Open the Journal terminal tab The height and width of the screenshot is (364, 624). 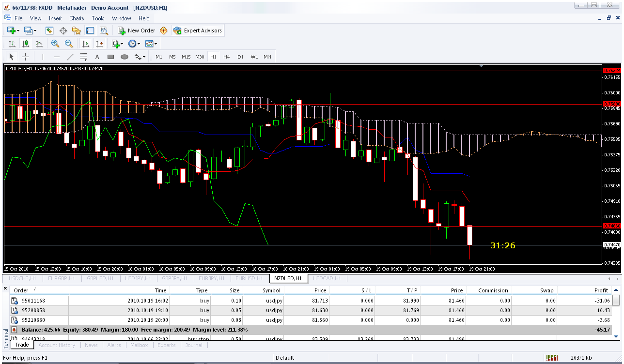point(194,345)
